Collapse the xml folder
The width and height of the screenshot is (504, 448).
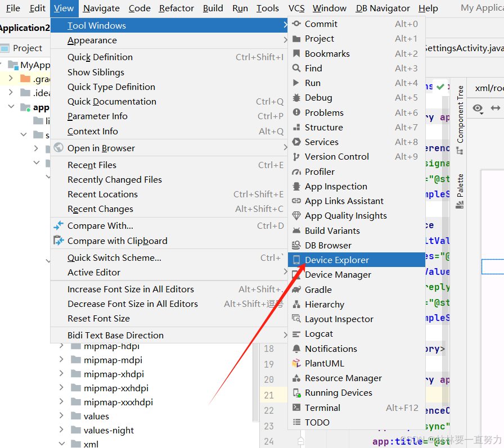61,444
